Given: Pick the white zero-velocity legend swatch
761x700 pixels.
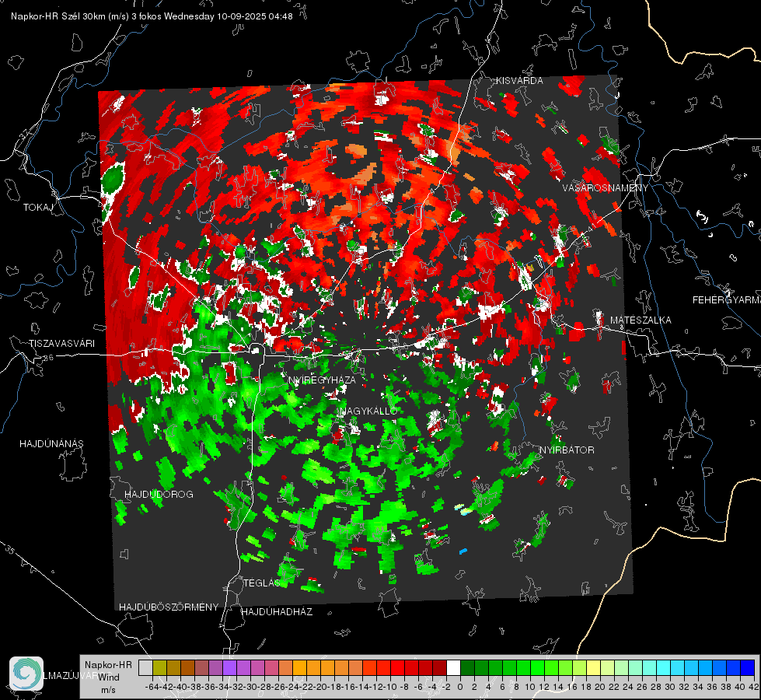Looking at the screenshot, I should [x=453, y=668].
